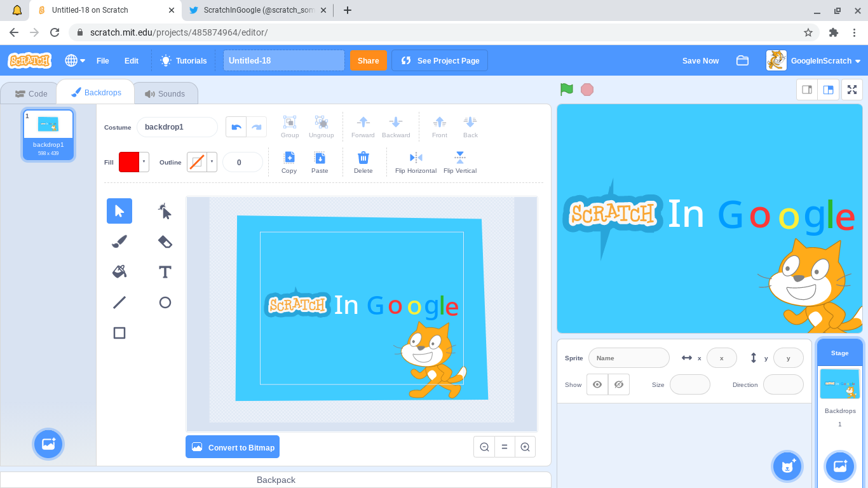Open the GoogleInScratch account menu
The width and height of the screenshot is (868, 488).
[814, 60]
